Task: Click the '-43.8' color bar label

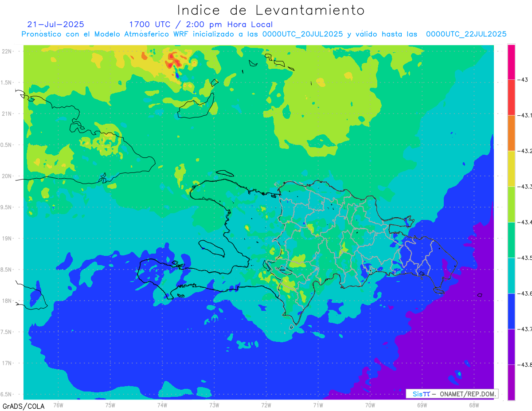Action: pyautogui.click(x=525, y=364)
